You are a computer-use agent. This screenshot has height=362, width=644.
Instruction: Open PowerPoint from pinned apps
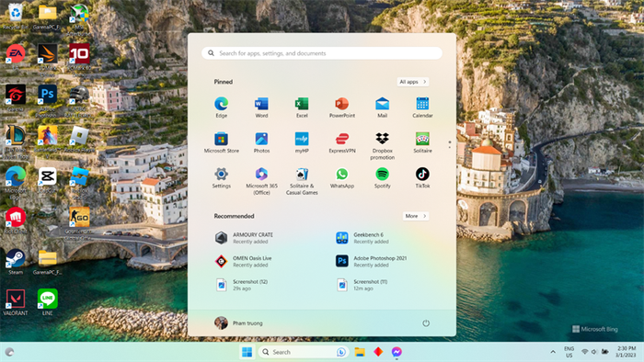(x=341, y=107)
